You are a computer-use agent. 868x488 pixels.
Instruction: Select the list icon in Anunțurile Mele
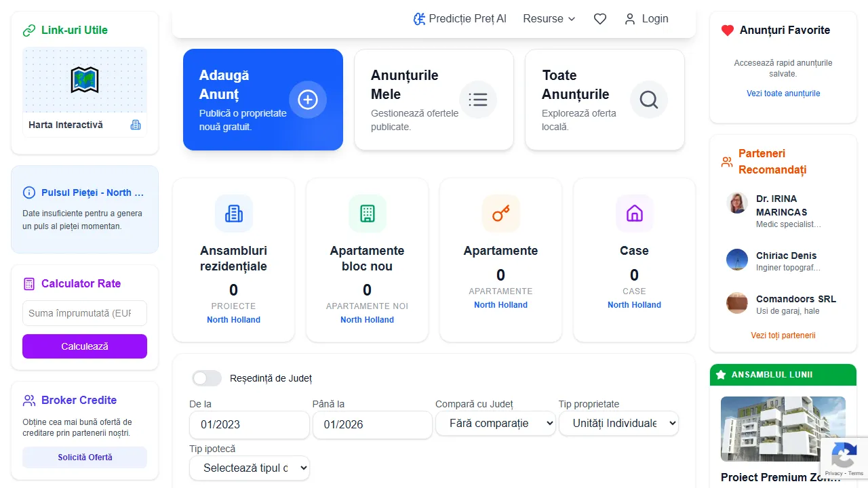point(478,99)
